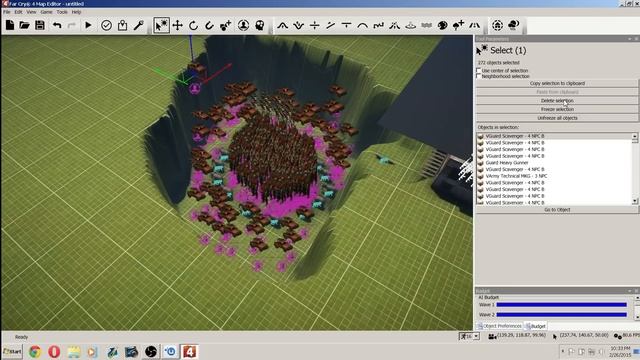Viewport: 640px width, 360px height.
Task: Validate the map with the checkmark icon
Action: pos(106,25)
